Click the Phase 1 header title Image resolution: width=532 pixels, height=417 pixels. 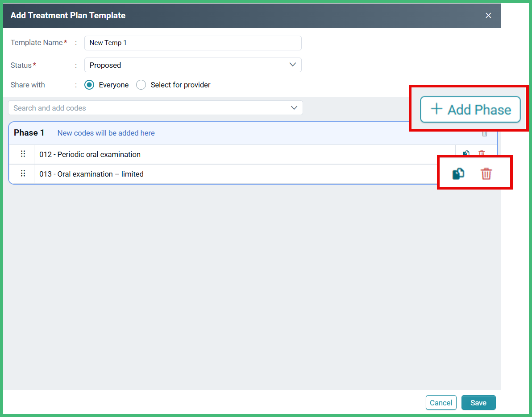[x=29, y=133]
